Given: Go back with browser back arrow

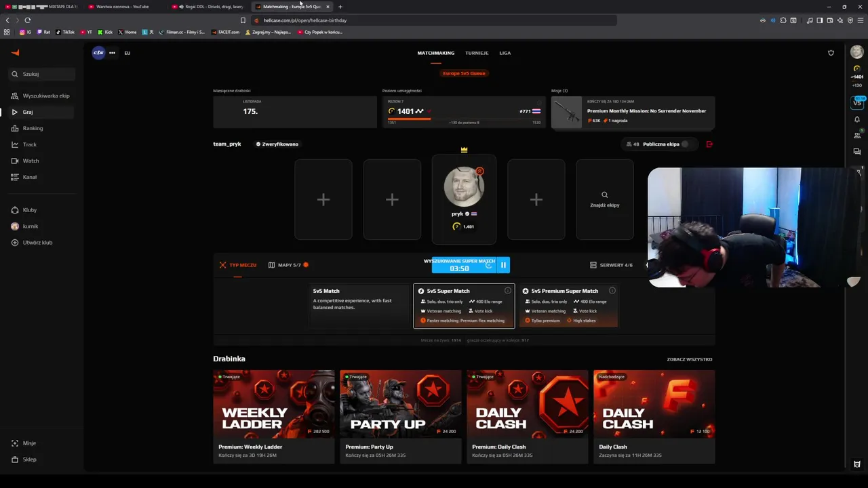Looking at the screenshot, I should [x=7, y=20].
